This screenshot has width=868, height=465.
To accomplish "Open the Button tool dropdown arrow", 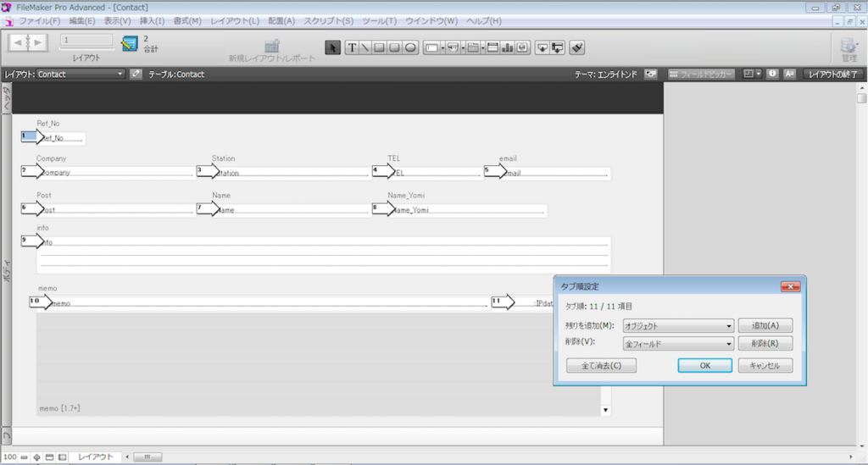I will [463, 48].
